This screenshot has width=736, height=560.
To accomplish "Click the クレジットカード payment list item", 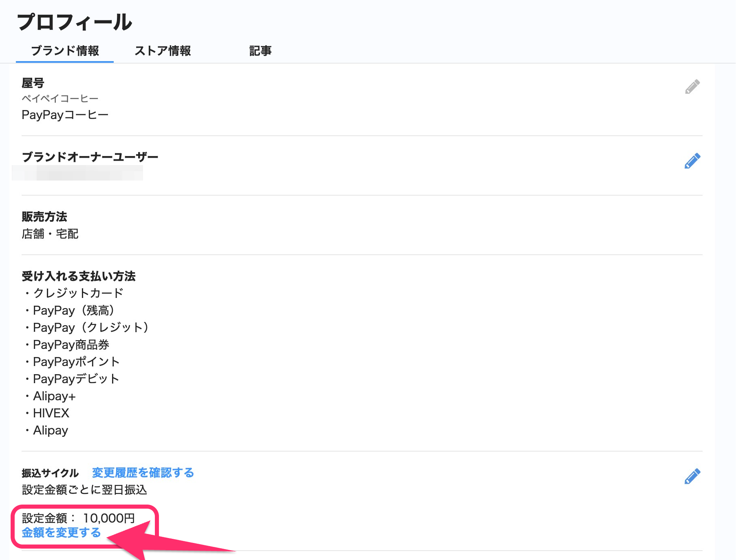I will coord(77,293).
